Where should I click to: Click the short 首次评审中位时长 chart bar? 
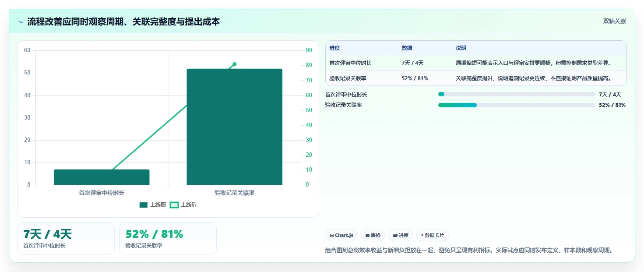pyautogui.click(x=102, y=177)
